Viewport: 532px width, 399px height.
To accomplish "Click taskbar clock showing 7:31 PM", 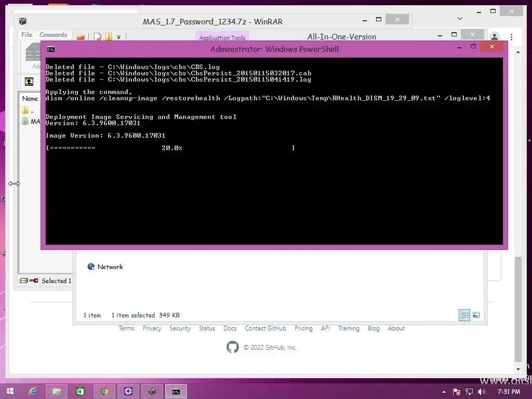I will pyautogui.click(x=509, y=392).
